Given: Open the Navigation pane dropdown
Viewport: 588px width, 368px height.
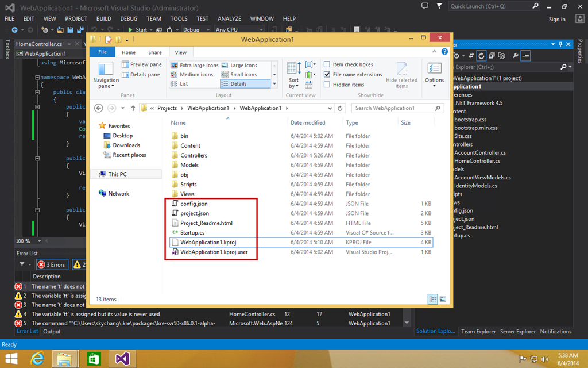Looking at the screenshot, I should (x=106, y=75).
